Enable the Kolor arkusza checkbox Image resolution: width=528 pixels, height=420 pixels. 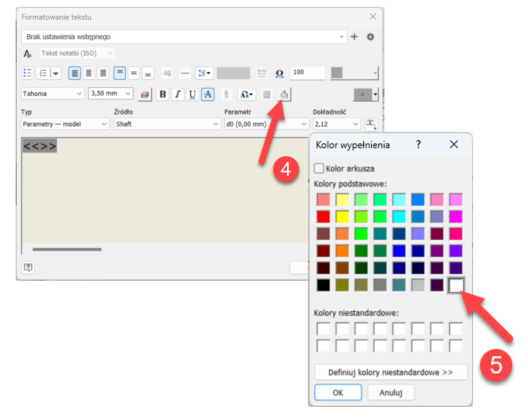(319, 169)
